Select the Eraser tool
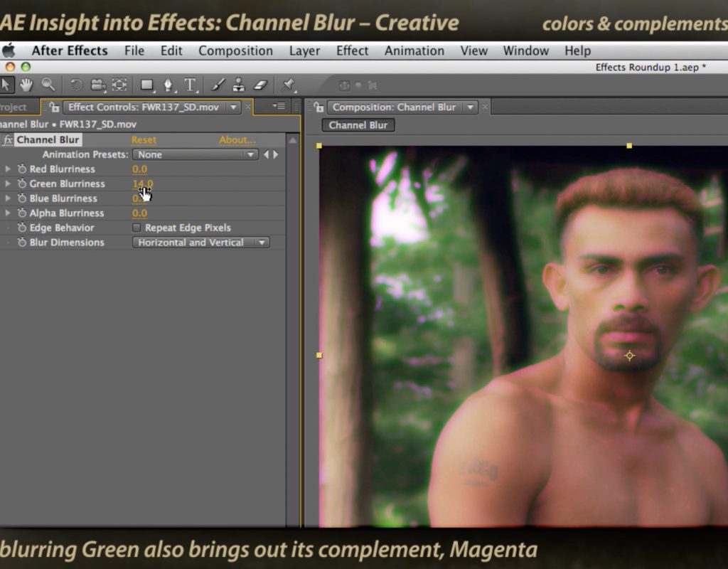The width and height of the screenshot is (728, 569). point(260,85)
